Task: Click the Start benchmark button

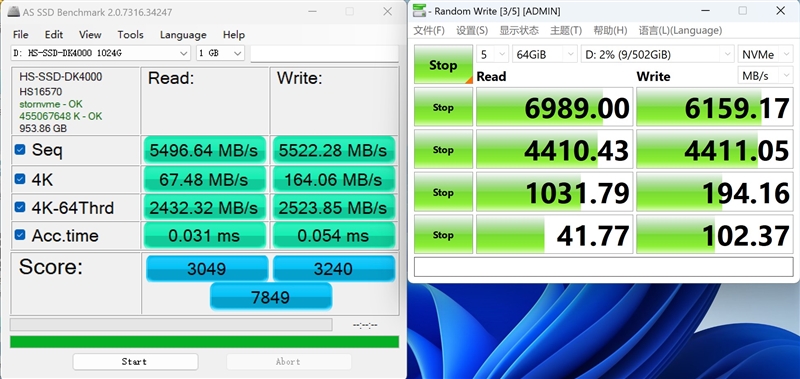Action: pyautogui.click(x=135, y=362)
